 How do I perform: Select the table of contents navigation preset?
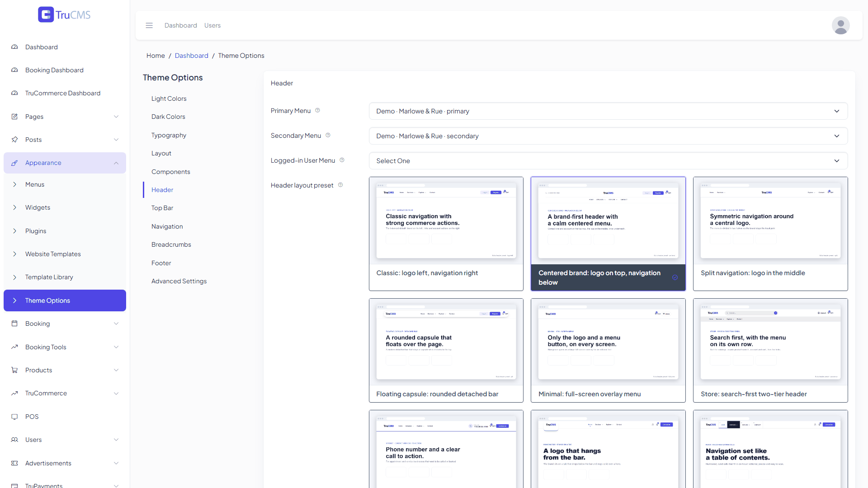(770, 449)
